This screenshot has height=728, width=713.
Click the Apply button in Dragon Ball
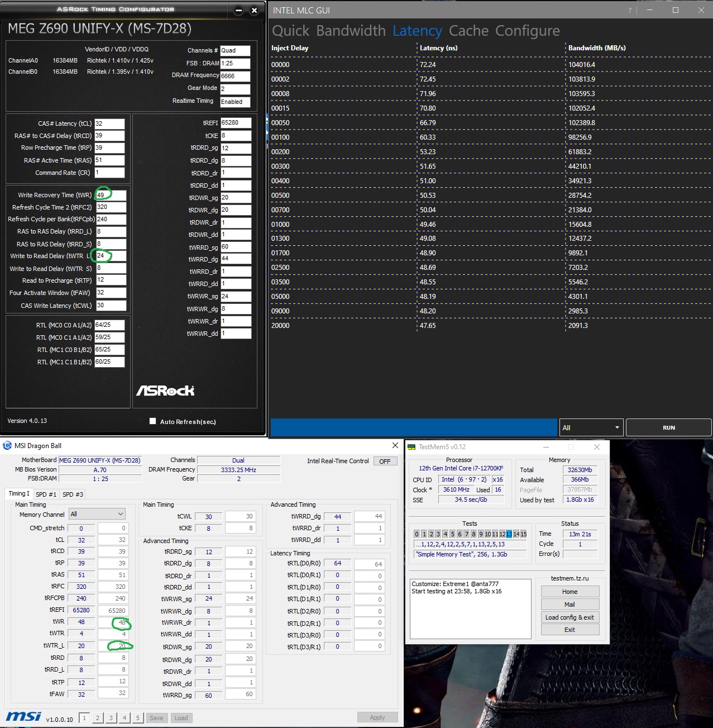(377, 717)
